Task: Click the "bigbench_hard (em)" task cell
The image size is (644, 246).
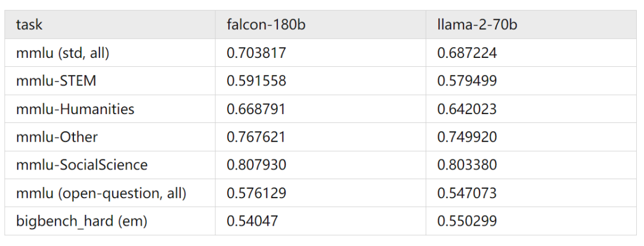Action: coord(82,221)
